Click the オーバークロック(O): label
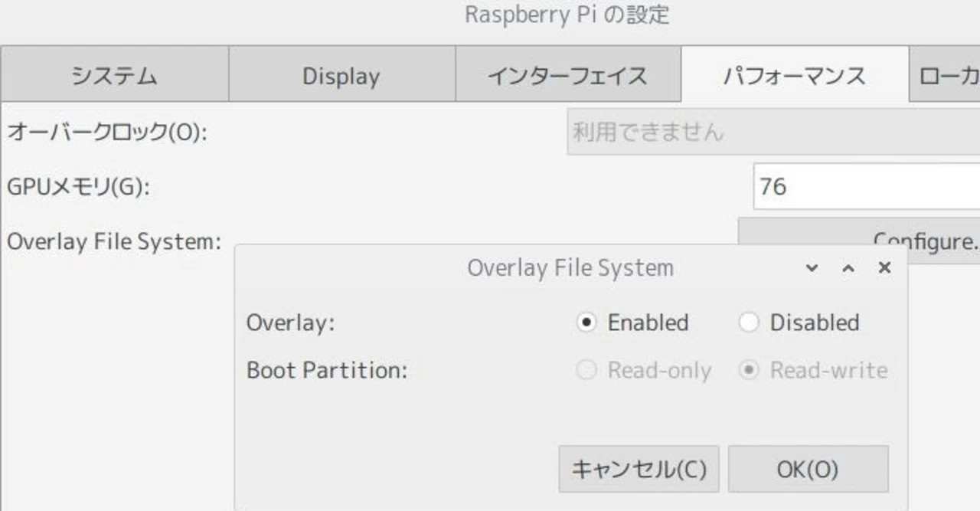The width and height of the screenshot is (980, 511). point(107,133)
